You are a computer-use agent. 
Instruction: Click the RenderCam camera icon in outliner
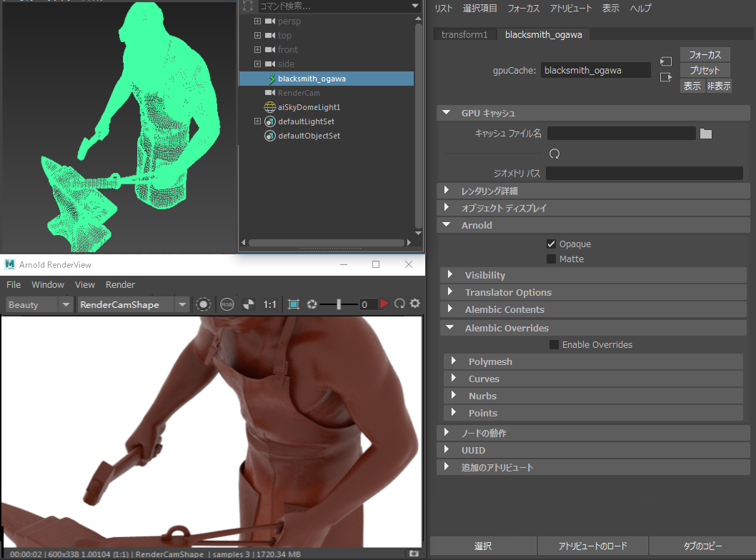[270, 93]
